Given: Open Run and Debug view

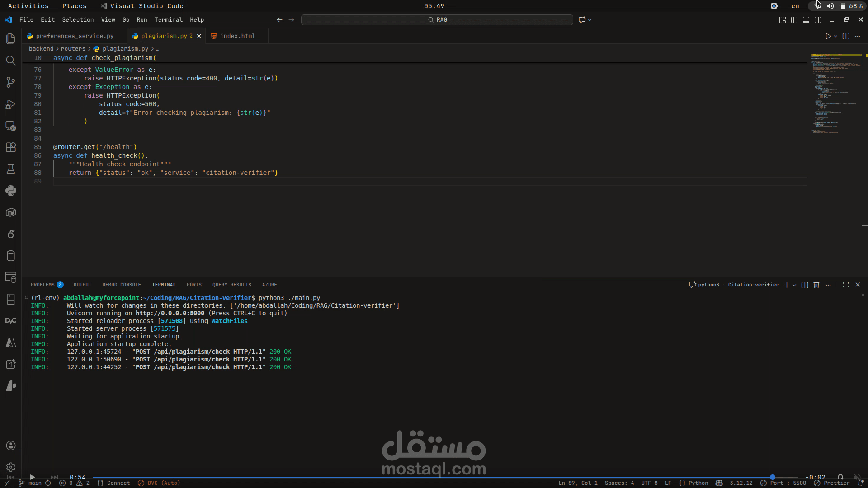Looking at the screenshot, I should coord(11,104).
